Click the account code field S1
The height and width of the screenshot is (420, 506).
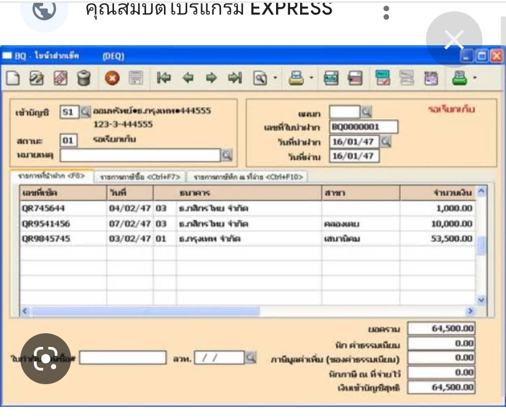[69, 112]
